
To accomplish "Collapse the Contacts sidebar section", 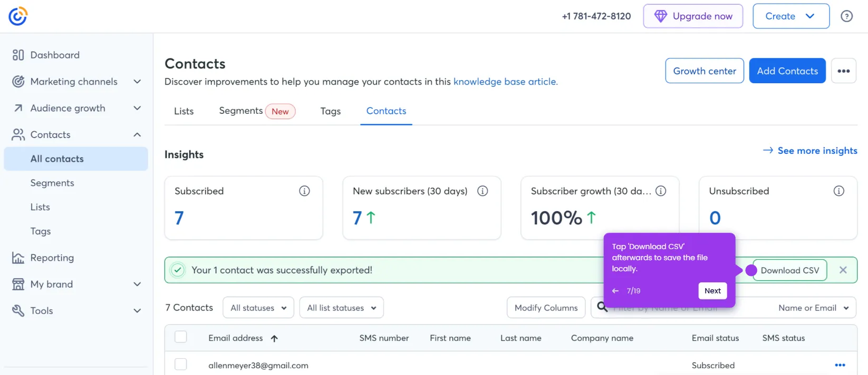I will point(137,135).
